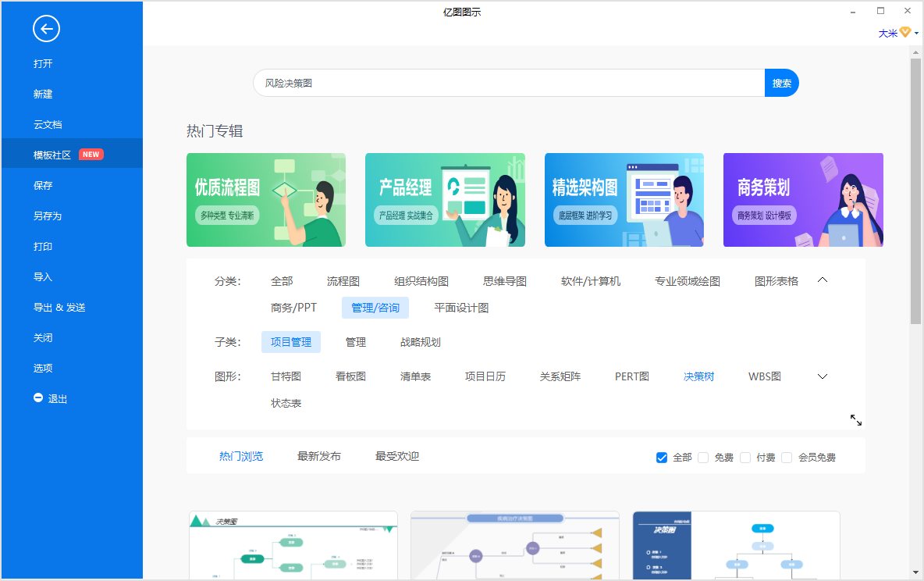Click 关闭 in the sidebar
This screenshot has height=581, width=924.
[x=43, y=337]
